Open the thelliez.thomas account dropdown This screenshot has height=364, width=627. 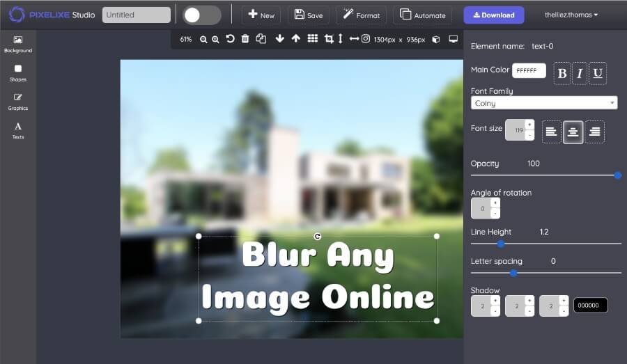pos(571,15)
